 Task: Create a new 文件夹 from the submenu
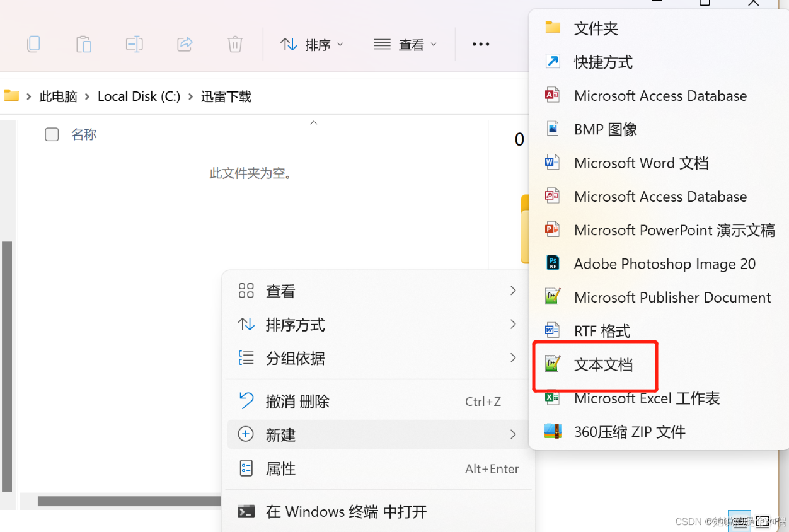pyautogui.click(x=658, y=28)
